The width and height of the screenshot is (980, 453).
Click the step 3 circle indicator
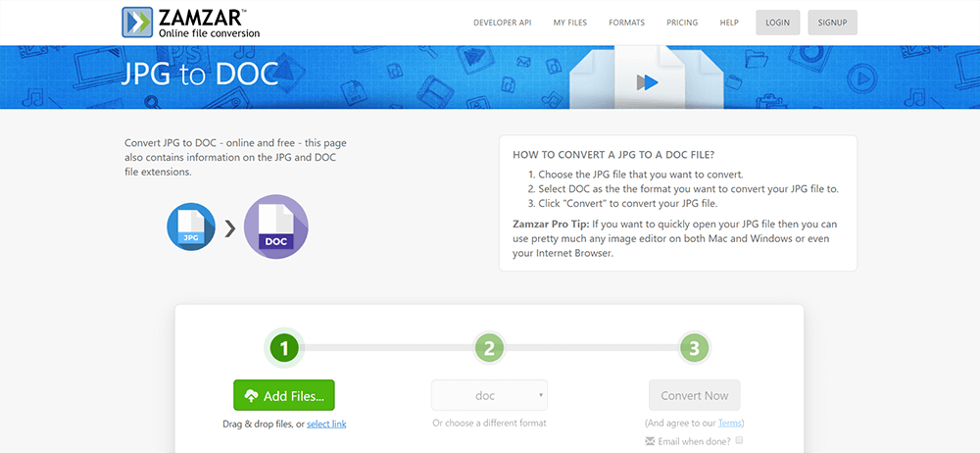tap(694, 347)
